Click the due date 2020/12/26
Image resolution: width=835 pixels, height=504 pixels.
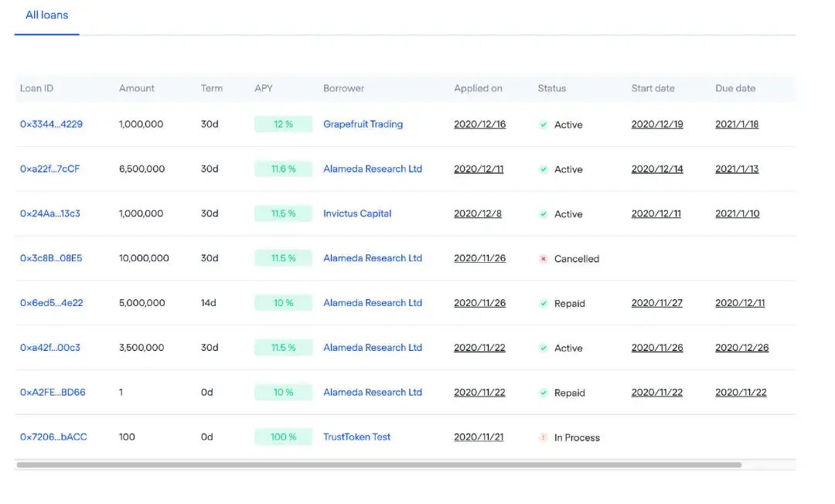click(x=741, y=348)
